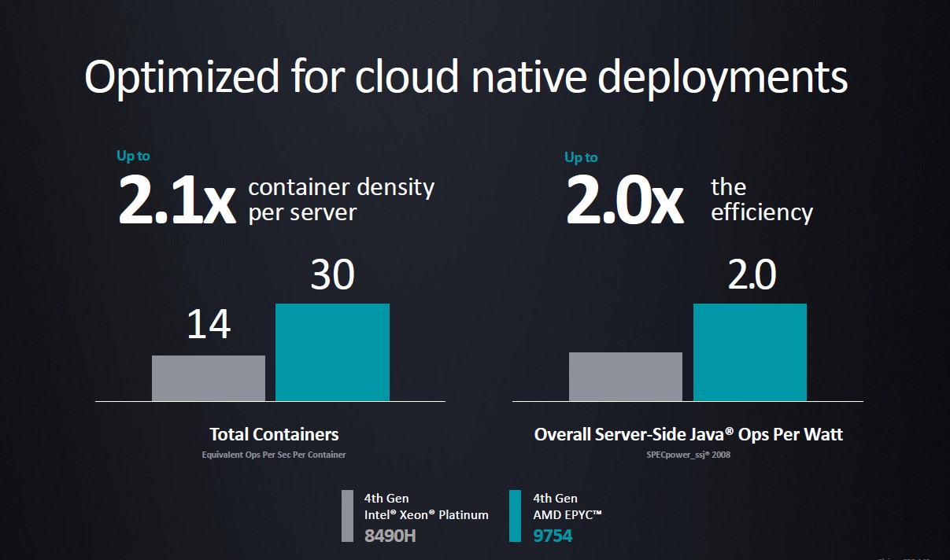Select the large 2.0x headline figure

[624, 200]
